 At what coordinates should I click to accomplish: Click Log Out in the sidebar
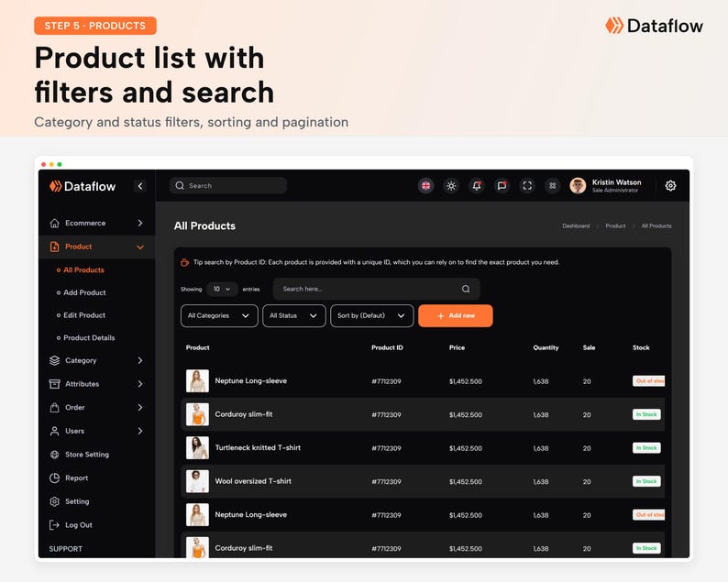point(79,525)
